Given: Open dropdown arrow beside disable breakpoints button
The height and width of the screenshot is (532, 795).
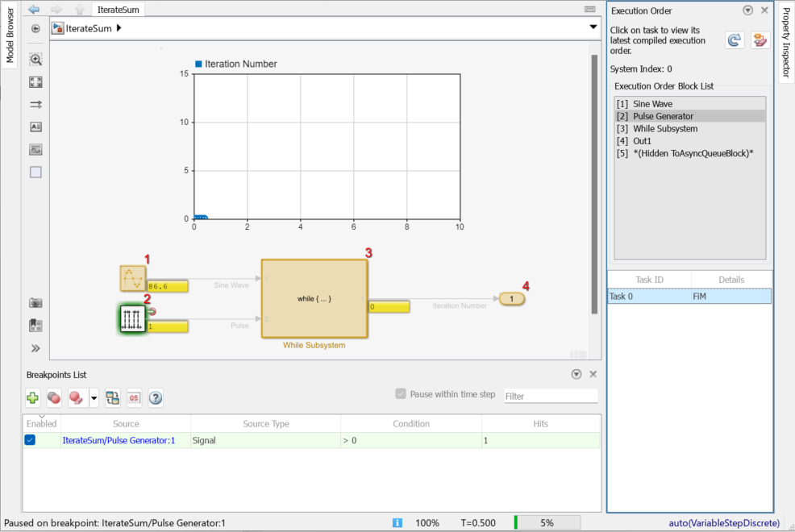Looking at the screenshot, I should (x=94, y=397).
